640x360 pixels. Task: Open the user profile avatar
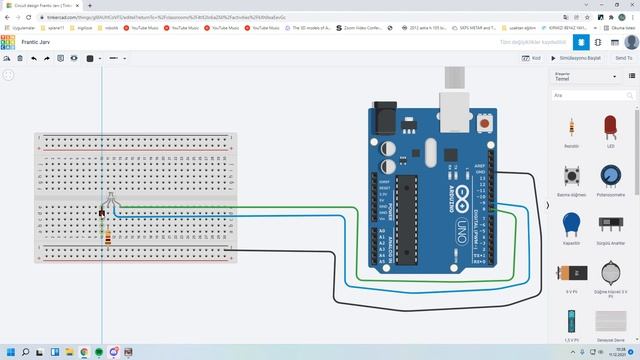point(631,42)
